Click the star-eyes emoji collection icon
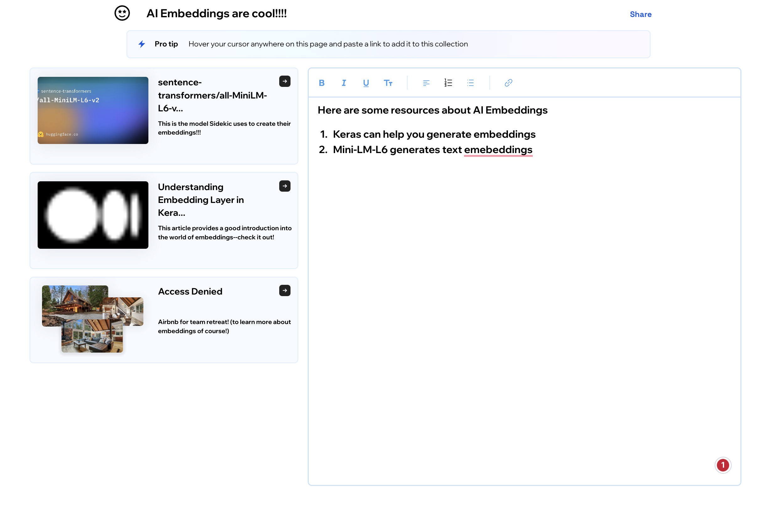763x532 pixels. [x=122, y=13]
